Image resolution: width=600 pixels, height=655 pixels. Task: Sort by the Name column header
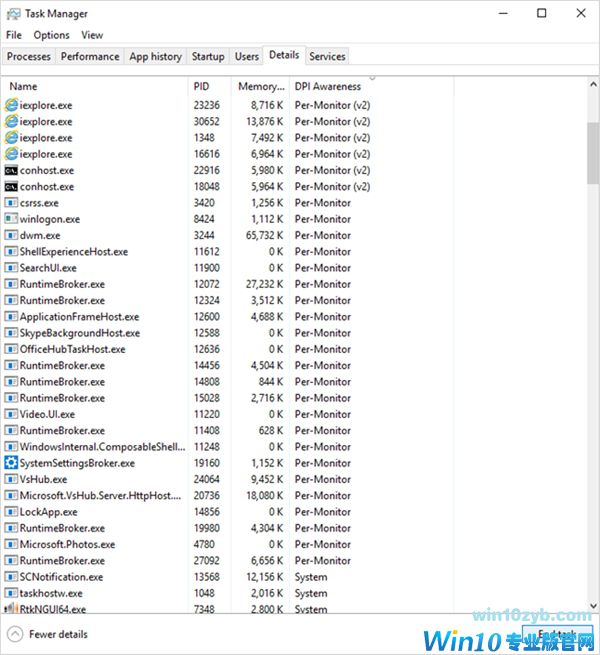[x=96, y=86]
